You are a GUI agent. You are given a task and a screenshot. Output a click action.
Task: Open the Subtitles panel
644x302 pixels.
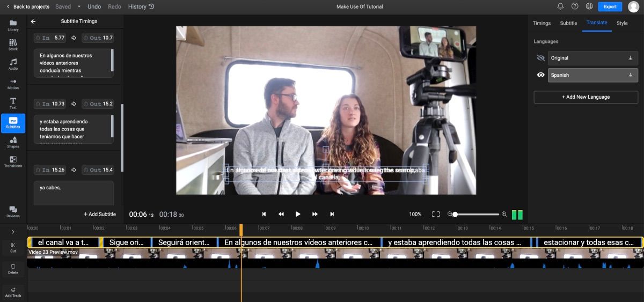[x=13, y=123]
